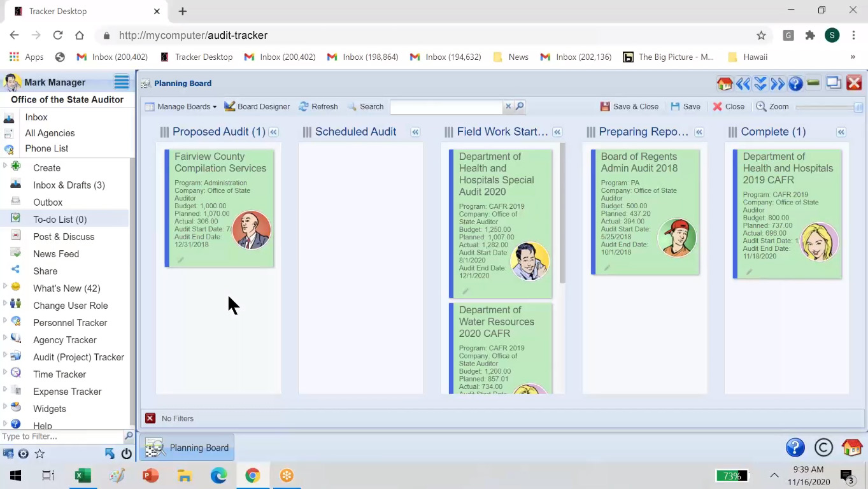Click the Refresh button
Screen dimensions: 868x489
pos(318,106)
